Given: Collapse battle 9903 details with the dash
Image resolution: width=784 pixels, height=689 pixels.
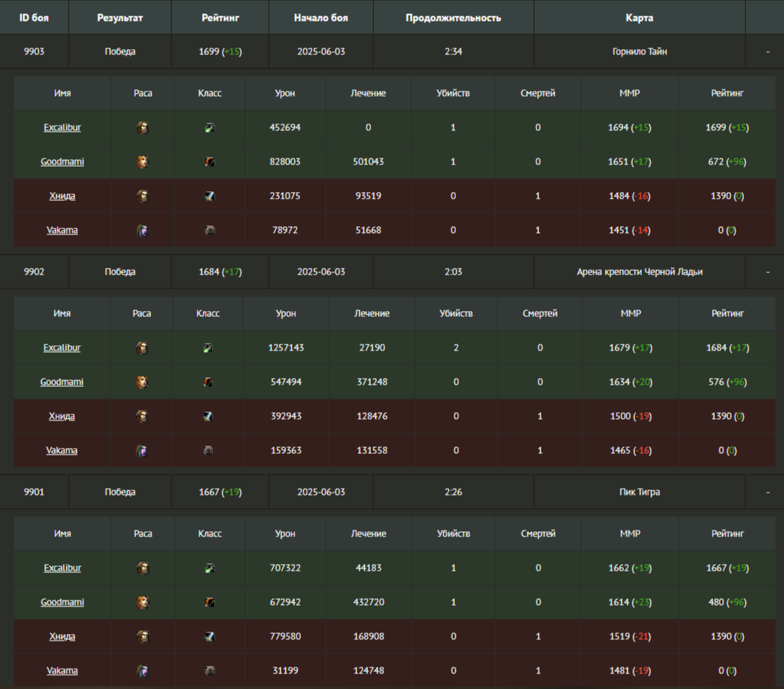Looking at the screenshot, I should pos(767,52).
